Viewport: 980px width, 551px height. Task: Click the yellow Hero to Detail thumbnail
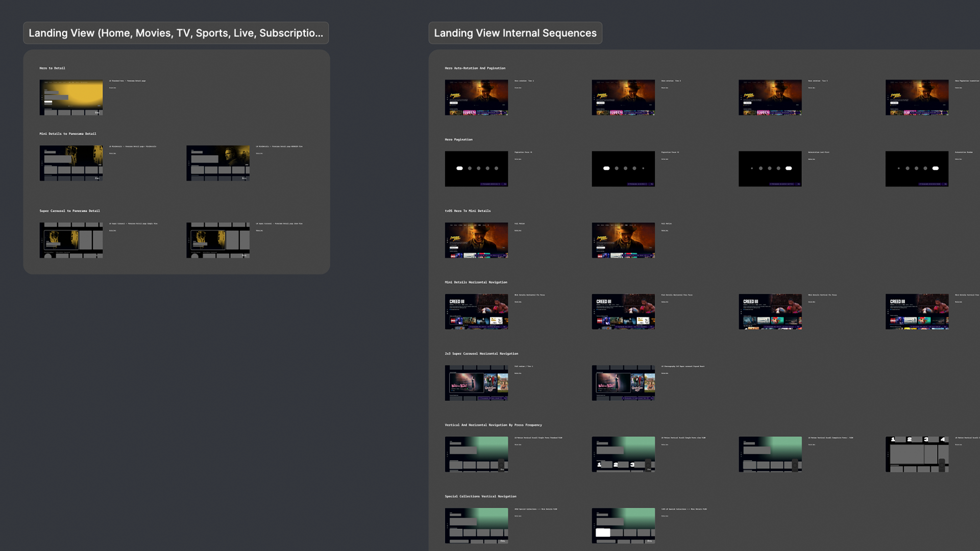click(x=71, y=97)
